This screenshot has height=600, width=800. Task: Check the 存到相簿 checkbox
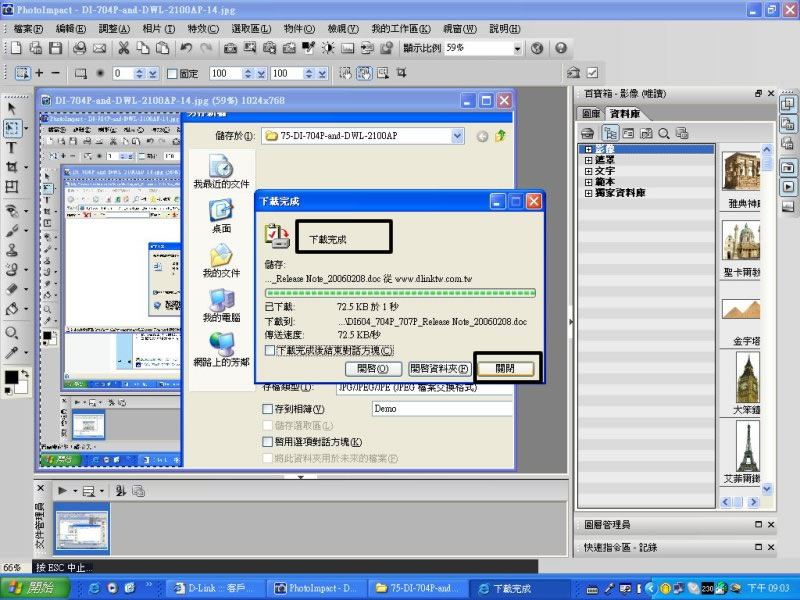coord(267,409)
